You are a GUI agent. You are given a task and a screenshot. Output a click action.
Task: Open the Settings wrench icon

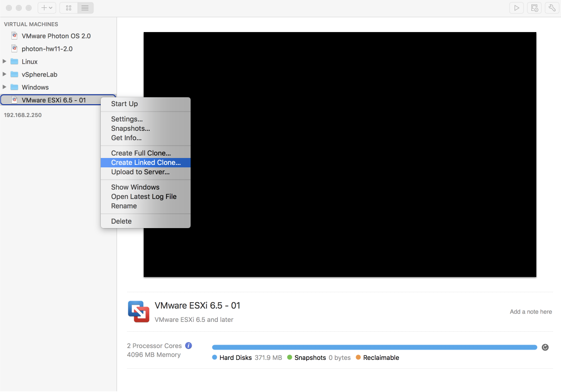click(x=551, y=8)
